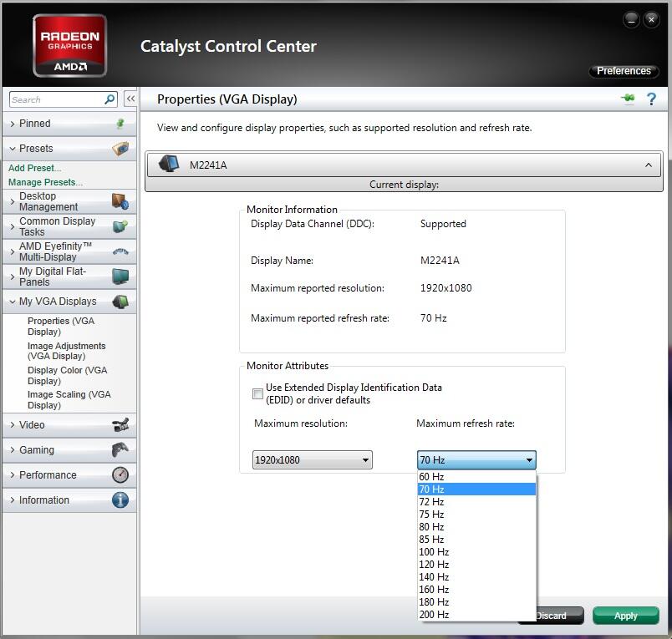Screen dimensions: 672x639
Task: Open Add Preset link
Action: 35,168
